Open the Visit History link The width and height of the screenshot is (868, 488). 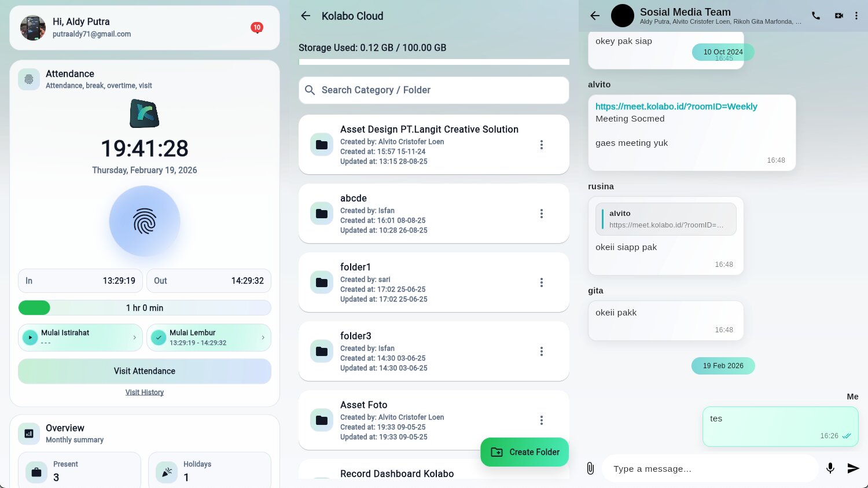(145, 392)
